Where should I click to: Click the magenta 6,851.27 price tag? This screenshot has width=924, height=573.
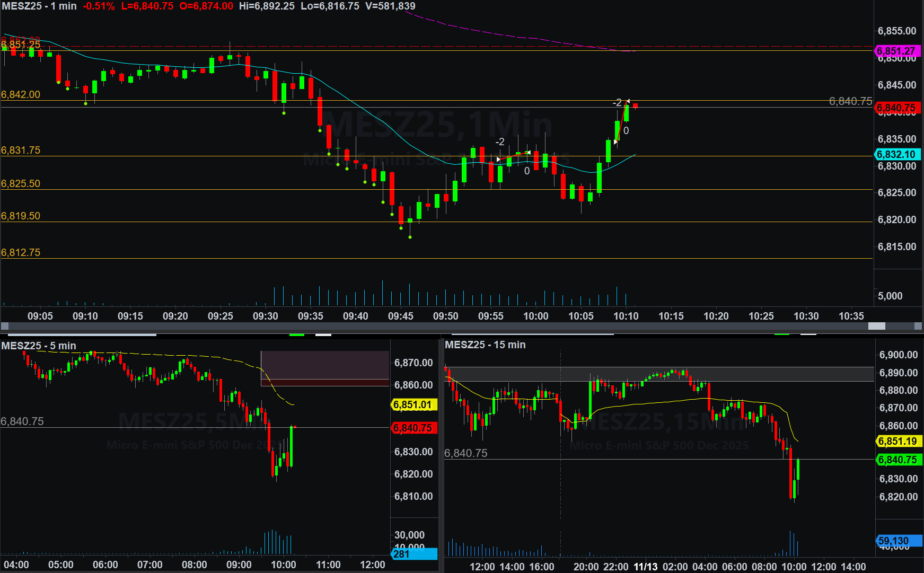coord(896,51)
